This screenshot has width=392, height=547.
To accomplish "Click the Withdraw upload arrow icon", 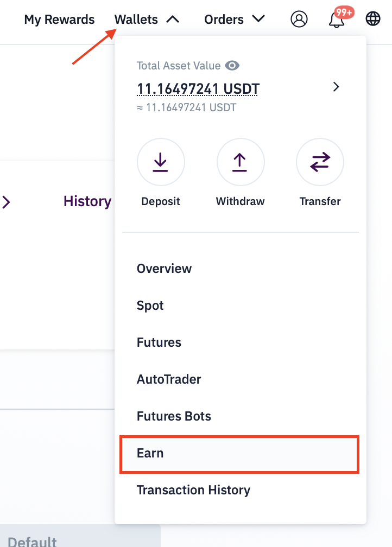I will (240, 162).
